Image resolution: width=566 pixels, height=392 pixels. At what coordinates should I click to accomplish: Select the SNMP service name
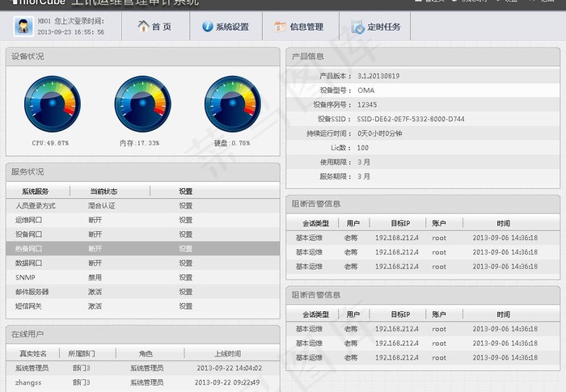coord(25,277)
